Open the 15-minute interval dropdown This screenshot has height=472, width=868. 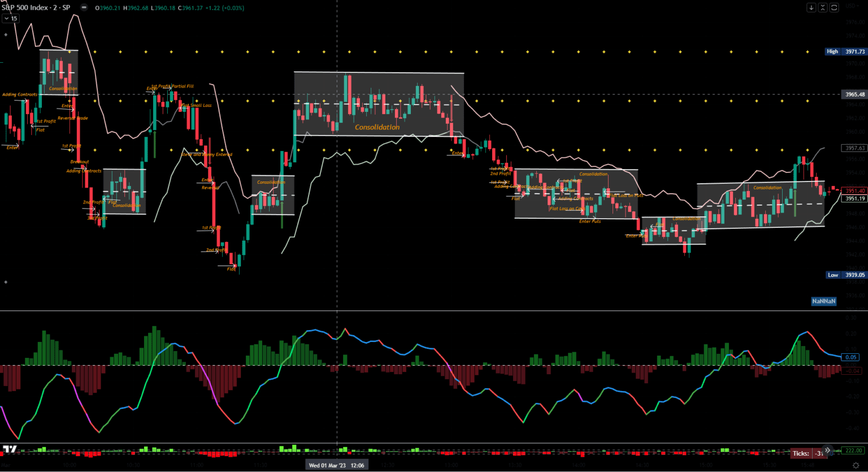[10, 18]
